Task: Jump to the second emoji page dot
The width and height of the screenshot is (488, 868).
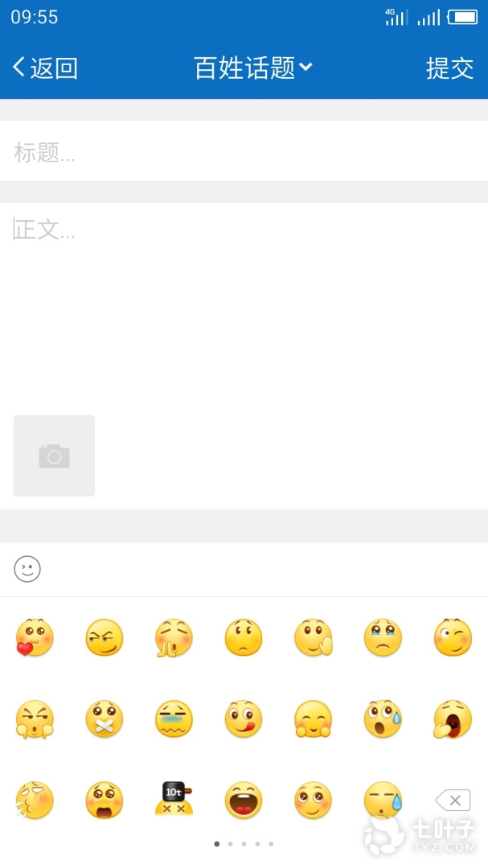Action: (x=231, y=844)
